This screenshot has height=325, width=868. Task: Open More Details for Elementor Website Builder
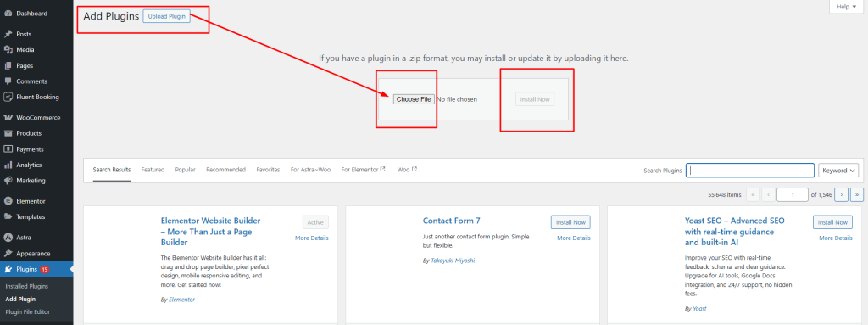312,238
